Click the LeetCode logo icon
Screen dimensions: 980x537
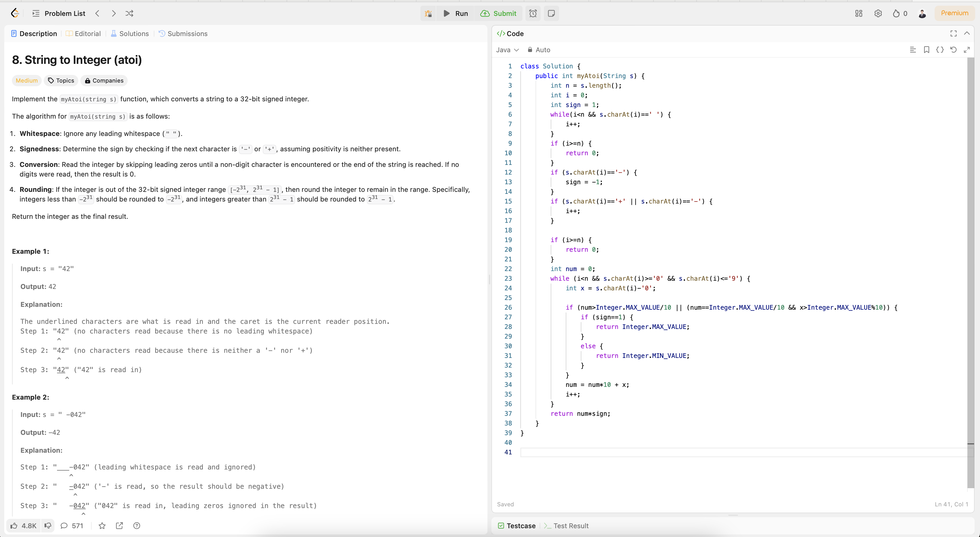coord(15,13)
